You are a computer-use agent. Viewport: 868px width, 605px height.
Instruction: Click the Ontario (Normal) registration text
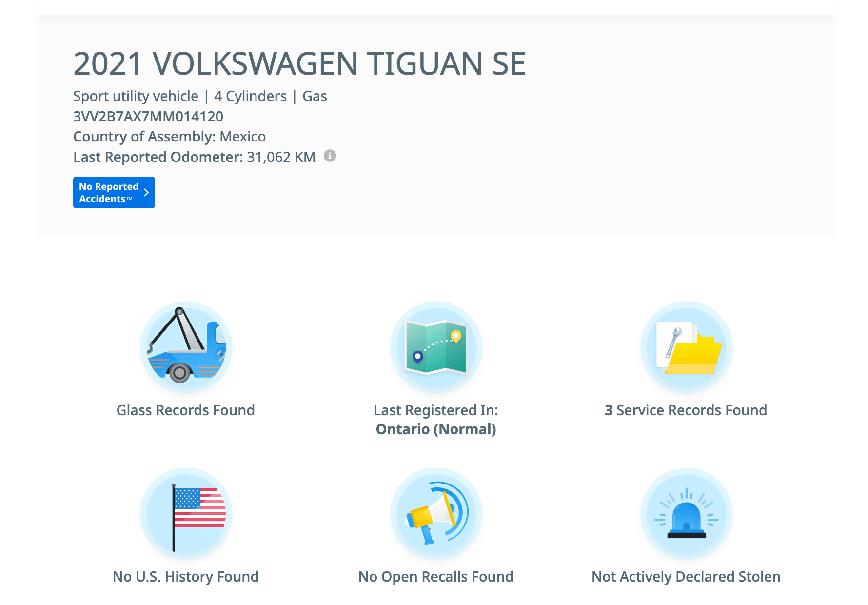436,429
